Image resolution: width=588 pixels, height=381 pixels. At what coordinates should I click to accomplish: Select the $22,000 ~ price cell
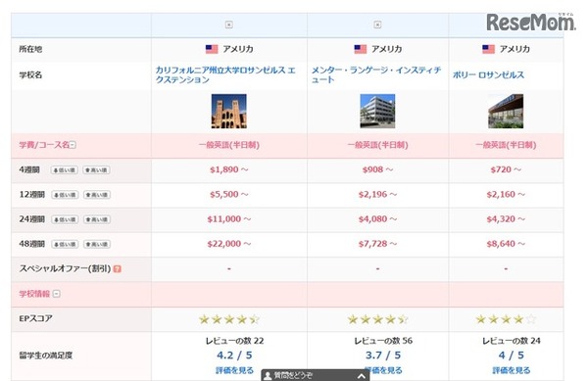coord(228,244)
